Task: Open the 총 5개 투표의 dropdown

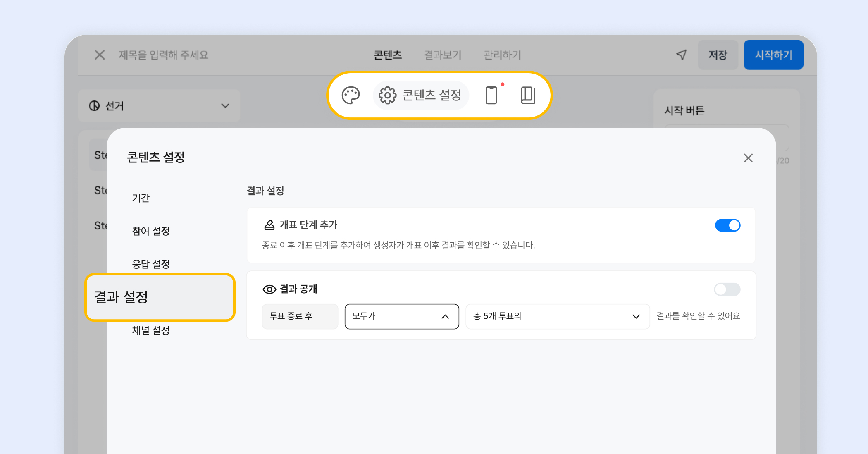Action: [558, 317]
